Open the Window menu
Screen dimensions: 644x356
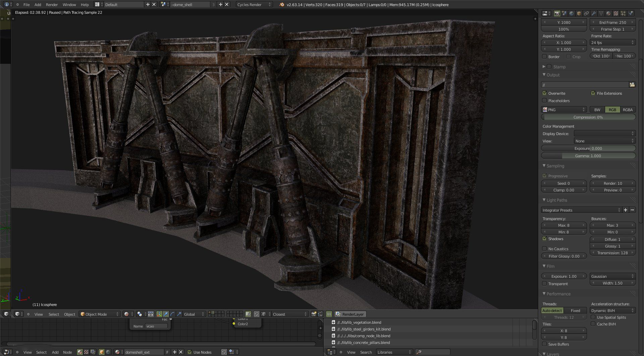pyautogui.click(x=69, y=5)
